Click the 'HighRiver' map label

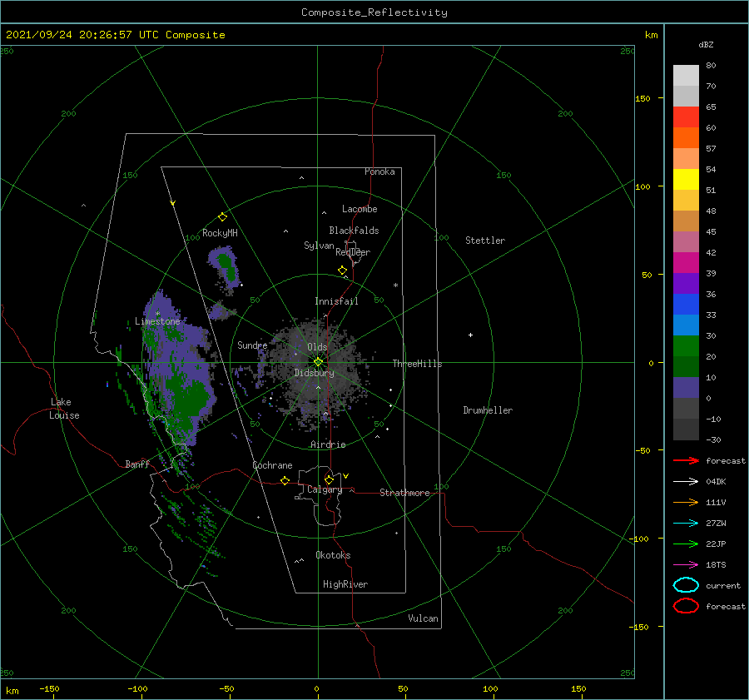[345, 584]
